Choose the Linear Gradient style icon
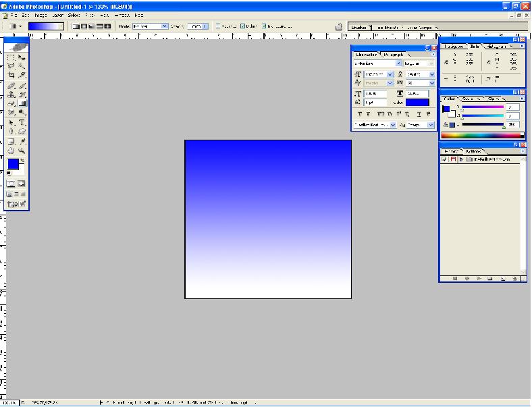This screenshot has height=407, width=532. click(x=76, y=26)
